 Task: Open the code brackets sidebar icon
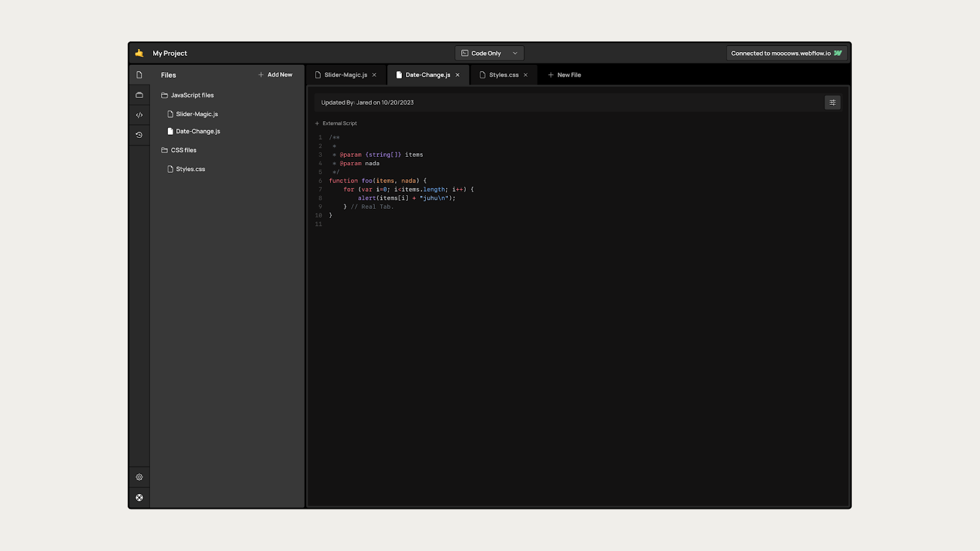pos(139,115)
